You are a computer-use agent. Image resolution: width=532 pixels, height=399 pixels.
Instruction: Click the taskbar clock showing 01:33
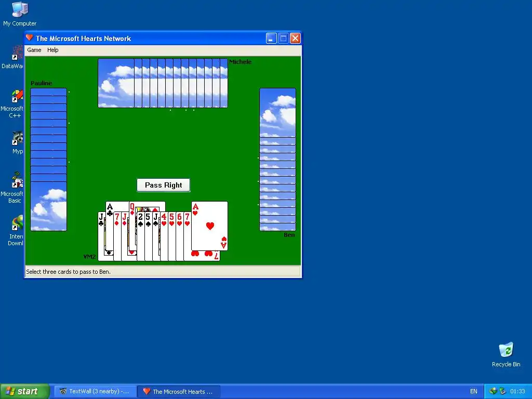click(517, 391)
